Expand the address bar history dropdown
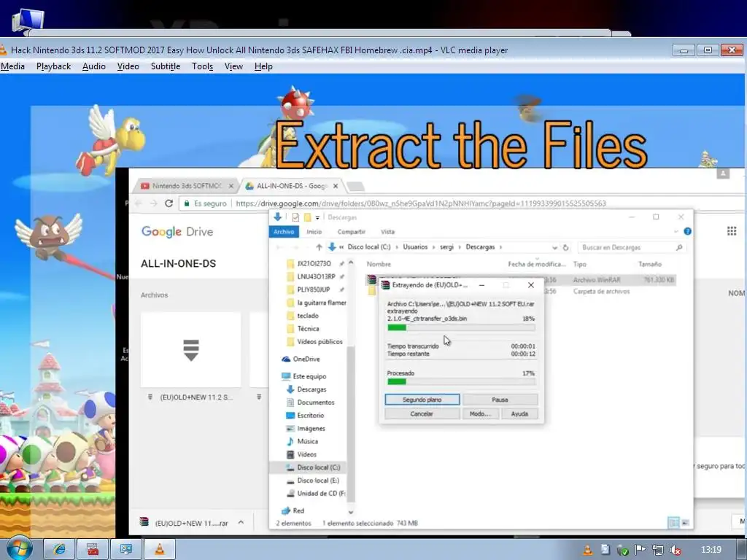 (554, 248)
